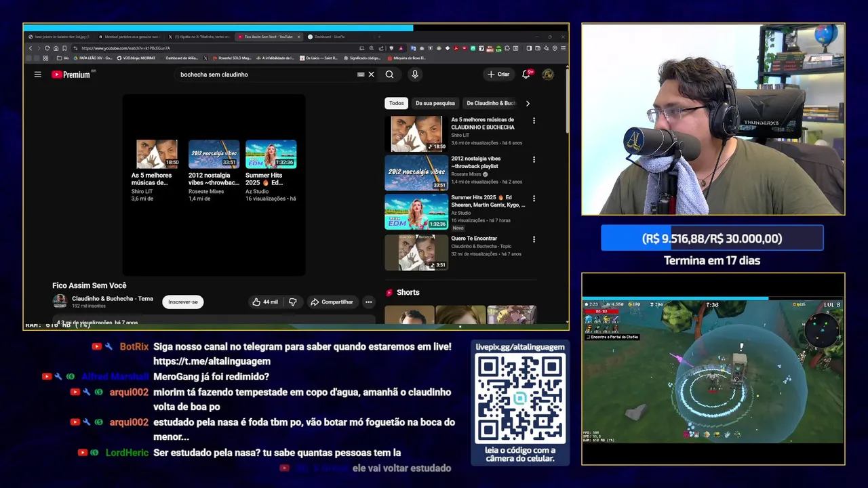This screenshot has height=488, width=868.
Task: Open a new browser tab
Action: point(378,37)
